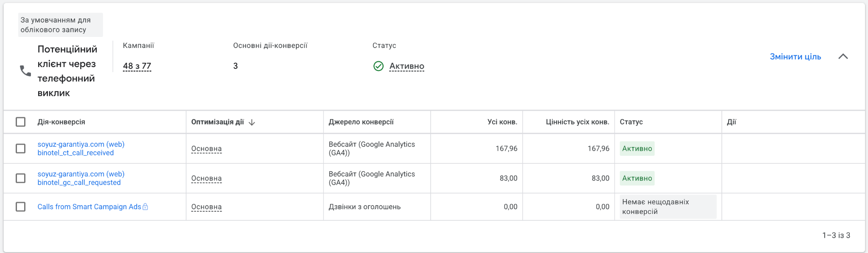
Task: Click the 48 з 77 campaigns count
Action: (137, 66)
